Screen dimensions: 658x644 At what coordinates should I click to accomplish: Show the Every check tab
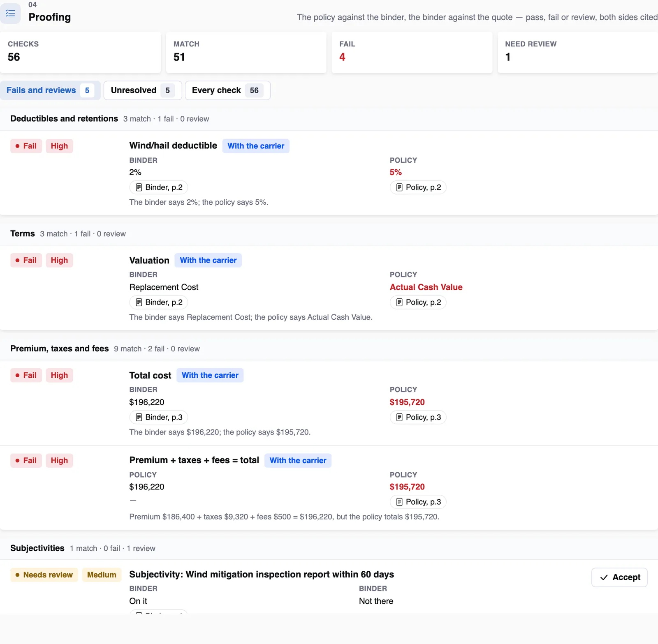tap(228, 90)
